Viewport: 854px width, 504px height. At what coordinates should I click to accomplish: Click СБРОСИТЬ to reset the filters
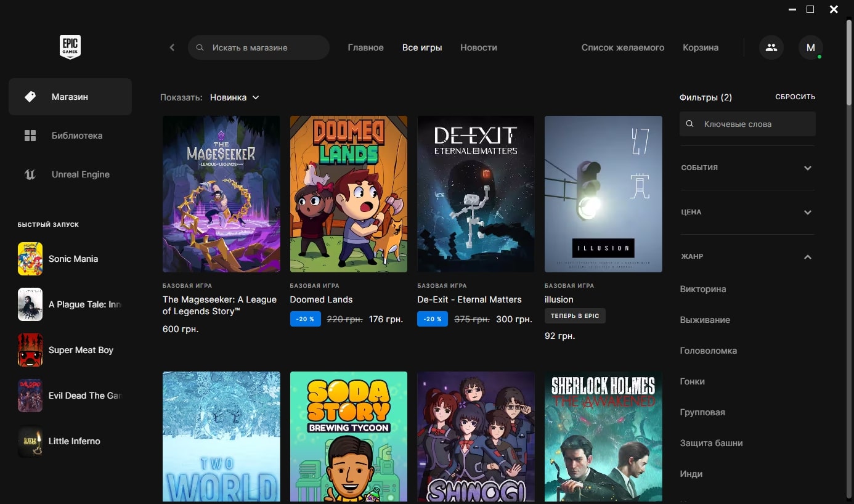[795, 97]
